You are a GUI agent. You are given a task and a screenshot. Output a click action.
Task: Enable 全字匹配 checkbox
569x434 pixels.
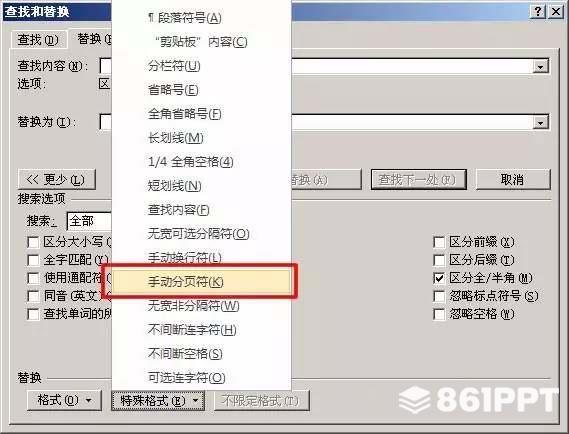(x=33, y=260)
